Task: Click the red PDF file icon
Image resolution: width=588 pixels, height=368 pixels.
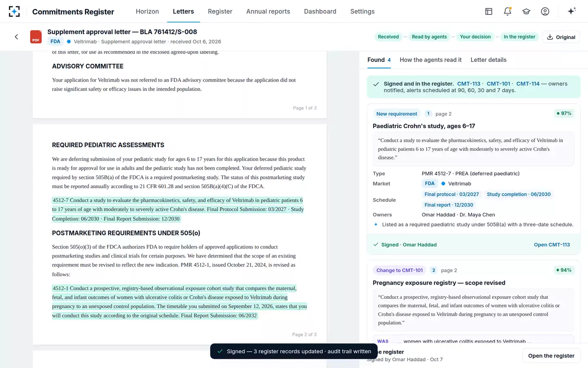Action: click(x=36, y=37)
